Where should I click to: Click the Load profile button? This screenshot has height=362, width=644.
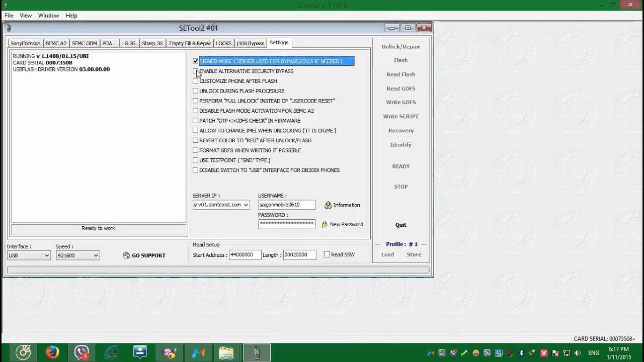[x=387, y=254]
